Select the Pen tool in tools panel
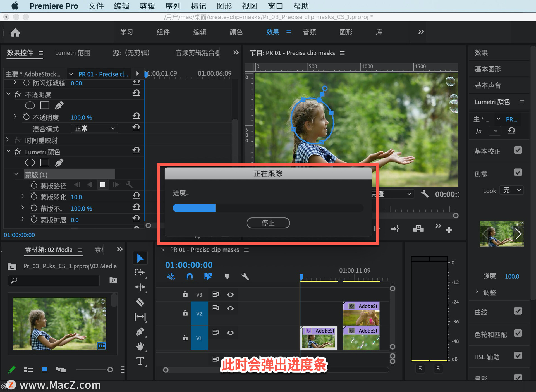This screenshot has height=392, width=536. click(x=140, y=332)
